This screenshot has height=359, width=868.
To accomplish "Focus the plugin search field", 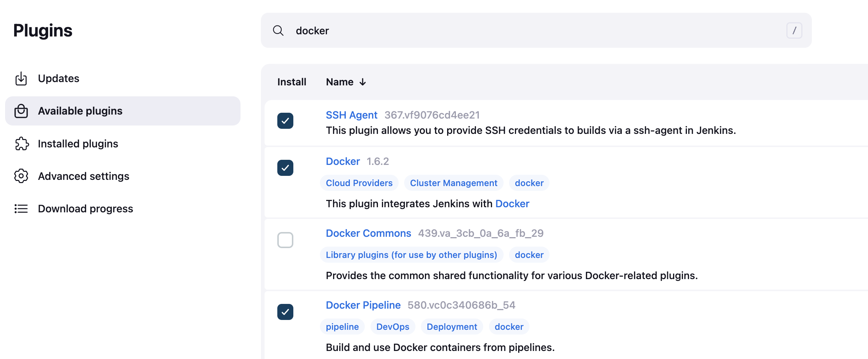I will tap(536, 31).
